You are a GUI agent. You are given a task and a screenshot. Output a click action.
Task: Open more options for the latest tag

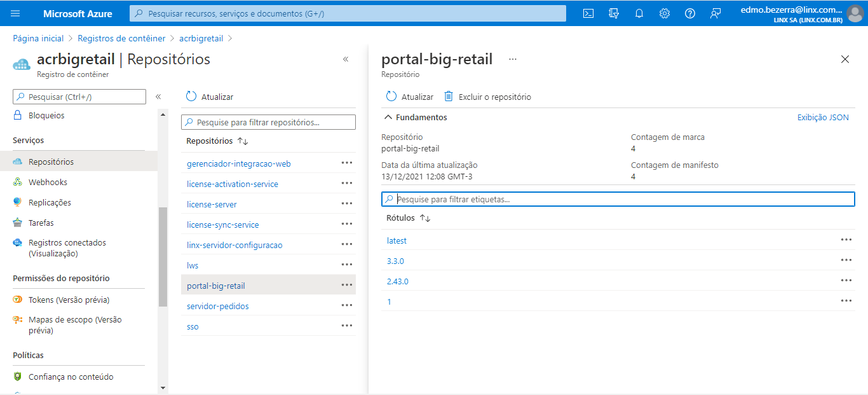tap(846, 240)
